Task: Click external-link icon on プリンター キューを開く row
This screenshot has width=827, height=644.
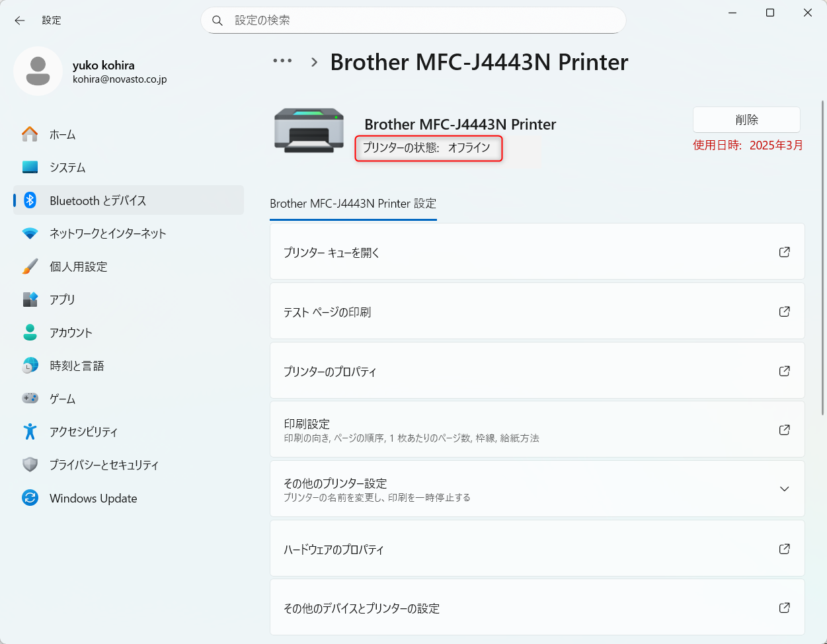Action: tap(785, 252)
